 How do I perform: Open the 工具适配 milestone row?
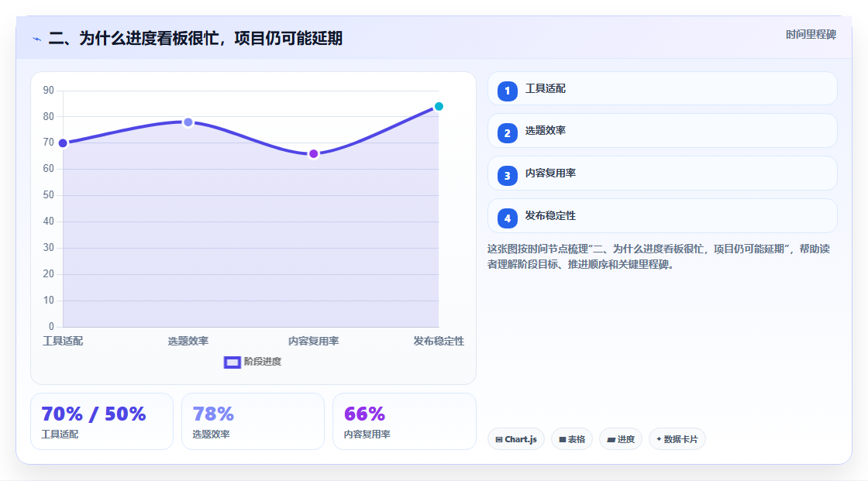tap(662, 88)
